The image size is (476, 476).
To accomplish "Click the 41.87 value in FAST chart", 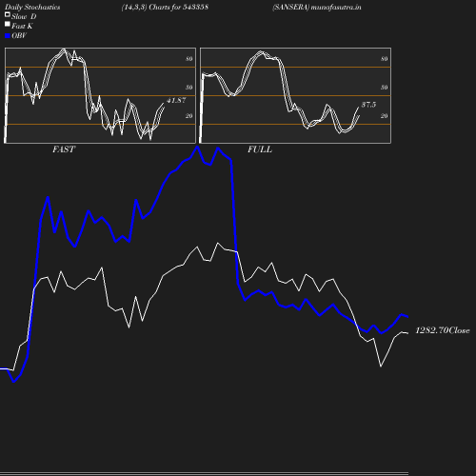I will pos(176,100).
